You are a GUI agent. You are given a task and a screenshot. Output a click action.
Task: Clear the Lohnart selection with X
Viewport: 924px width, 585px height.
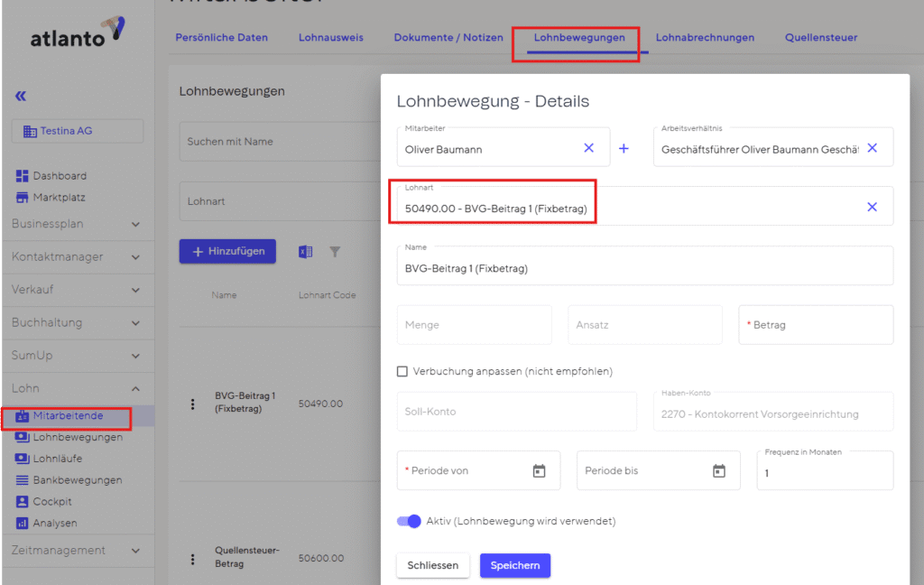click(872, 207)
